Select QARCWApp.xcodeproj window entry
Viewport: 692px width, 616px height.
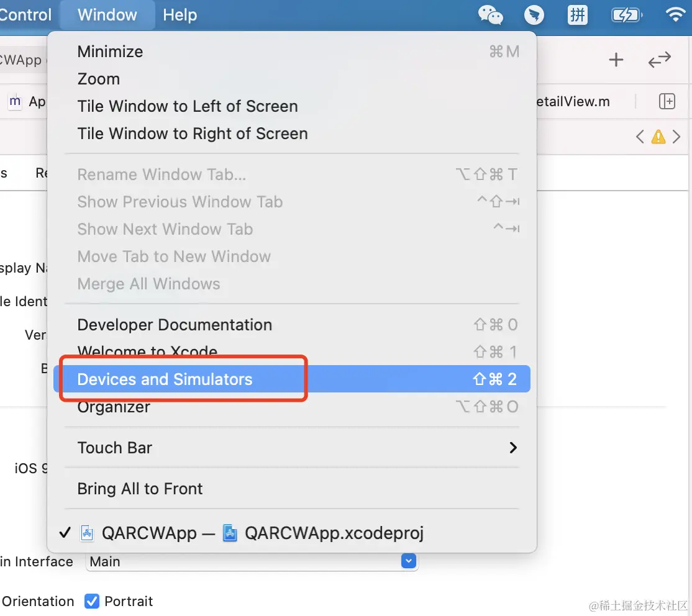[x=292, y=533]
